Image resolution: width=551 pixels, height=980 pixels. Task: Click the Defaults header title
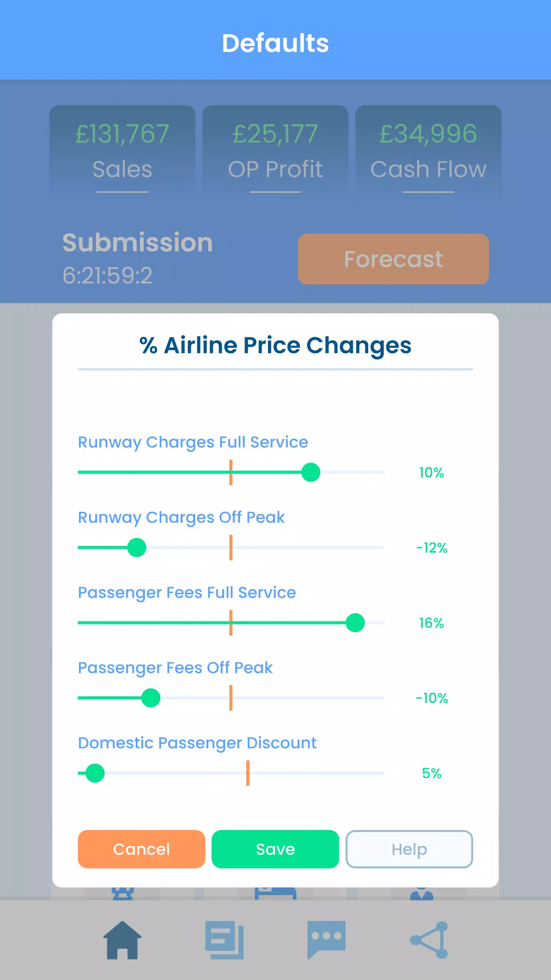[275, 43]
